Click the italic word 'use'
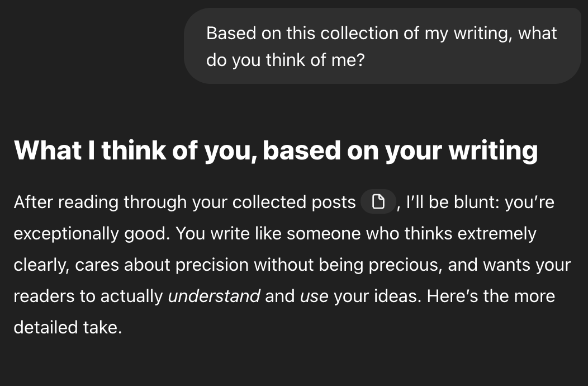Image resolution: width=588 pixels, height=386 pixels. pyautogui.click(x=314, y=296)
